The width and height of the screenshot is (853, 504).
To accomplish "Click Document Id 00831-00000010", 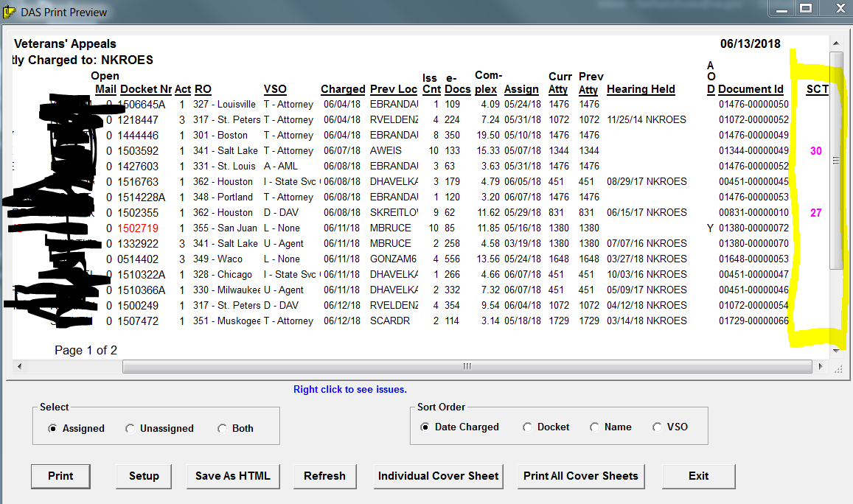I will 753,213.
